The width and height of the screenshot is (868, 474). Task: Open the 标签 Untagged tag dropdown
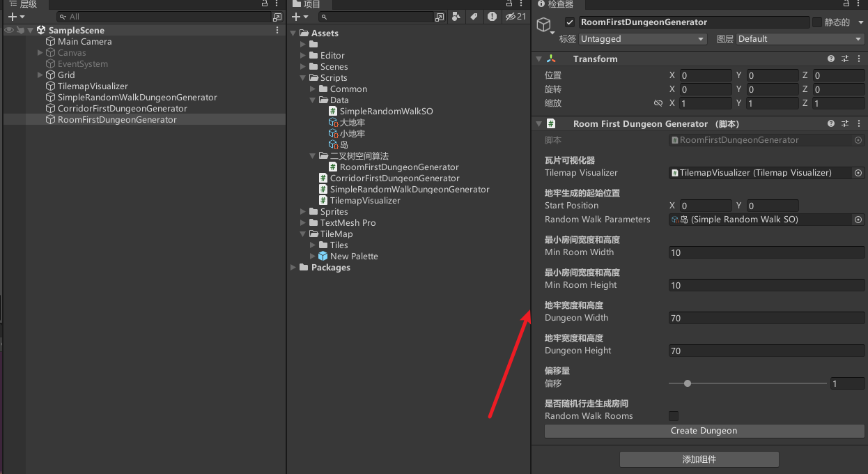coord(642,38)
